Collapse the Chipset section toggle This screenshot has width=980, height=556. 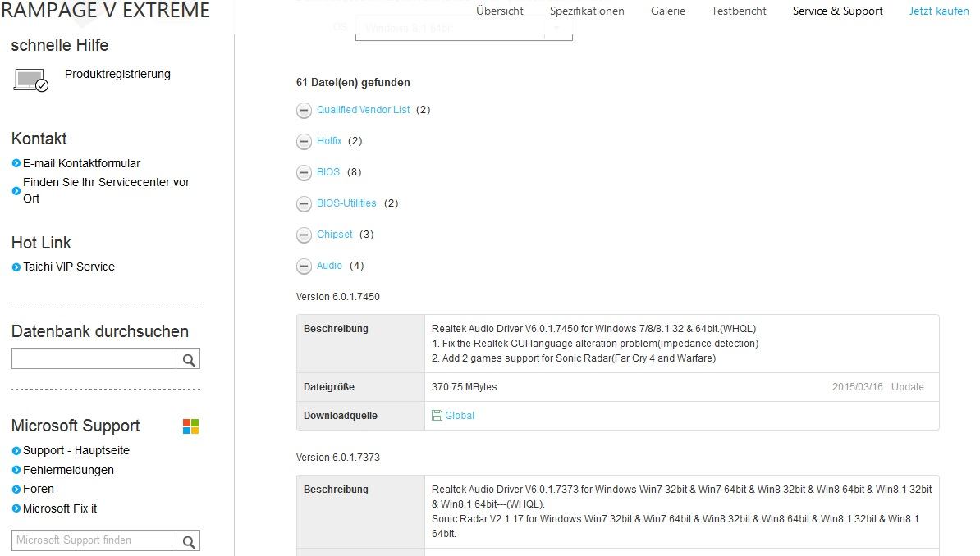point(304,235)
